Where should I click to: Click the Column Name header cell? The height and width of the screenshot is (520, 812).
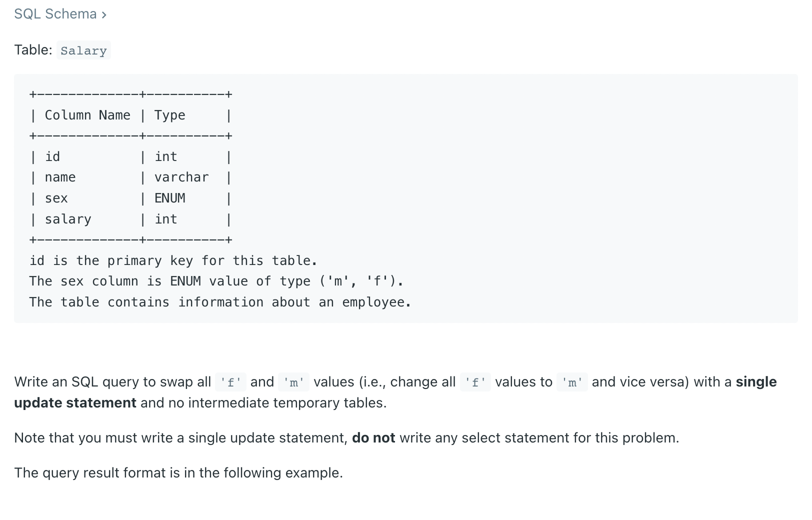point(87,115)
